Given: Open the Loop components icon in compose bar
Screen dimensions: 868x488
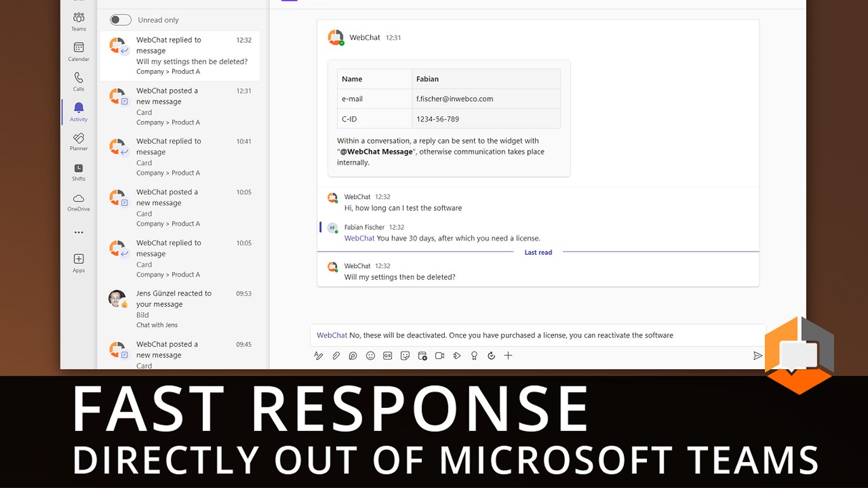Looking at the screenshot, I should pos(353,356).
